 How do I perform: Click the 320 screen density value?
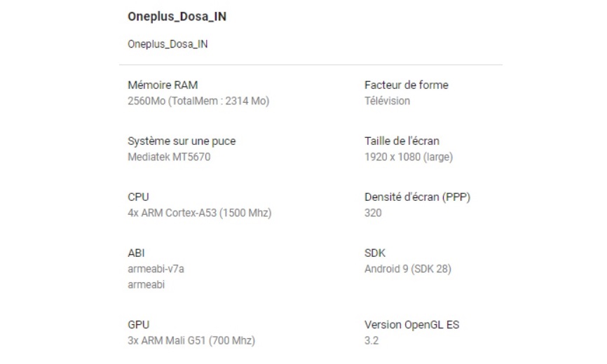coord(373,213)
